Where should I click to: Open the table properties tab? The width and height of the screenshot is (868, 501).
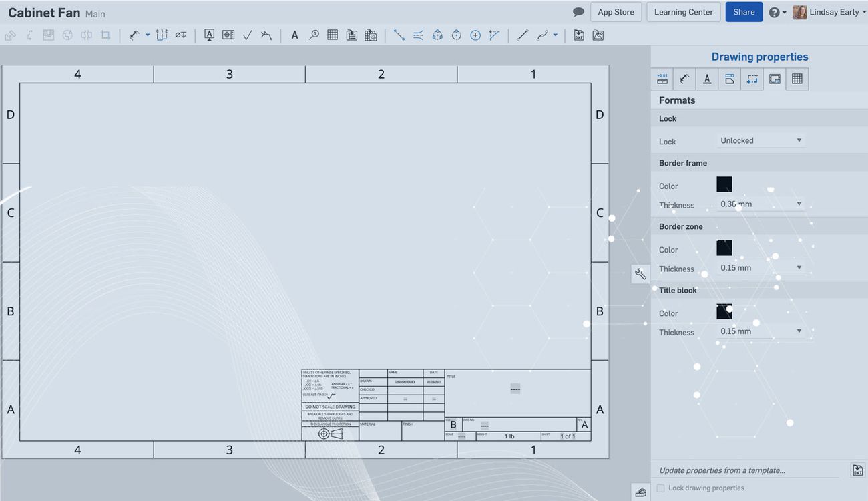[797, 79]
